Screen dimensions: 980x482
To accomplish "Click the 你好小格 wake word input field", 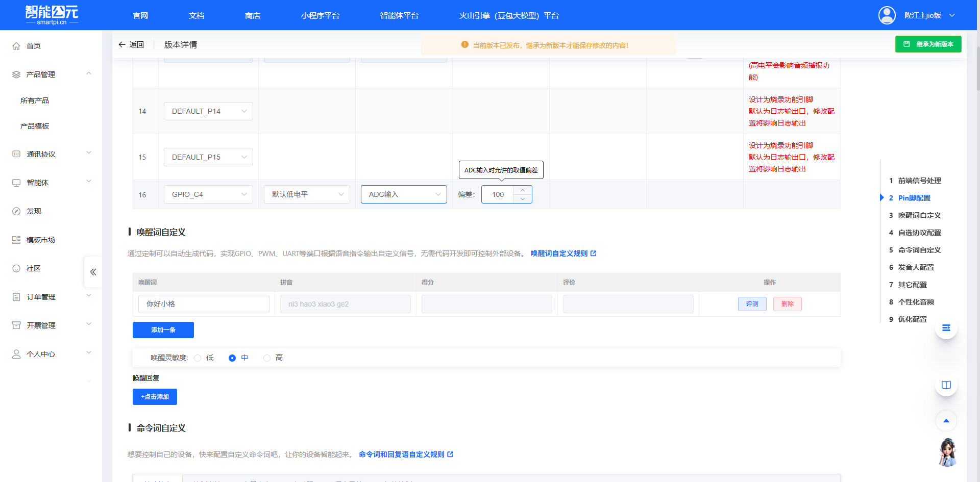I will pyautogui.click(x=203, y=303).
